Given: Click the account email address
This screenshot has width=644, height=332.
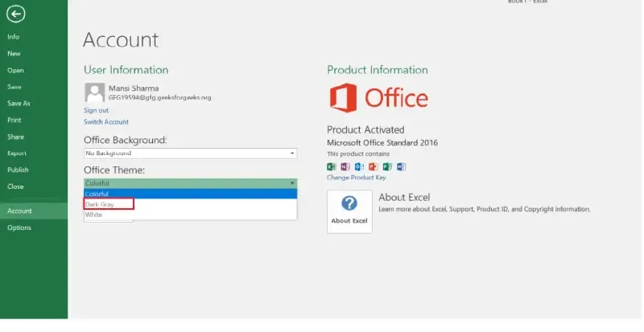Looking at the screenshot, I should [x=159, y=98].
